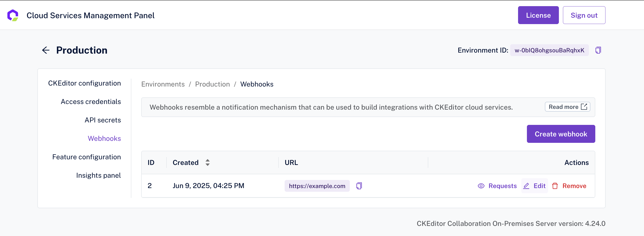Click the Create webhook button
The image size is (644, 236).
[x=561, y=134]
